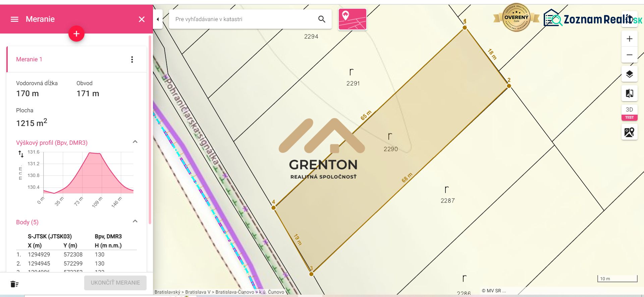Collapse the Body (5) section

(135, 221)
